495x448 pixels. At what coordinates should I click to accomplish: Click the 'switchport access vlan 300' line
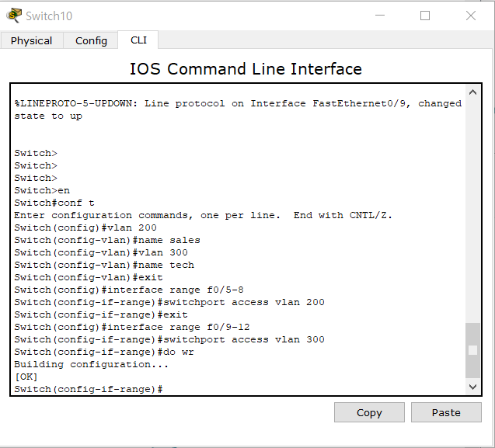pyautogui.click(x=169, y=339)
